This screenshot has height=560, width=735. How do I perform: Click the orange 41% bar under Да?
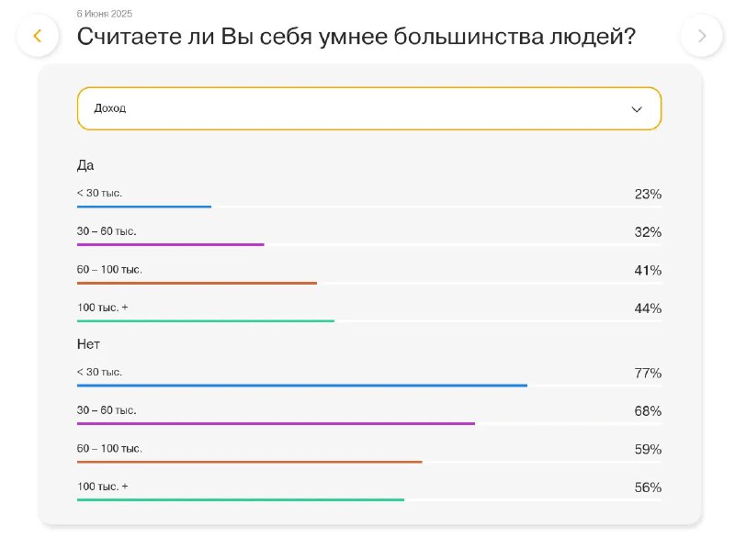(197, 283)
